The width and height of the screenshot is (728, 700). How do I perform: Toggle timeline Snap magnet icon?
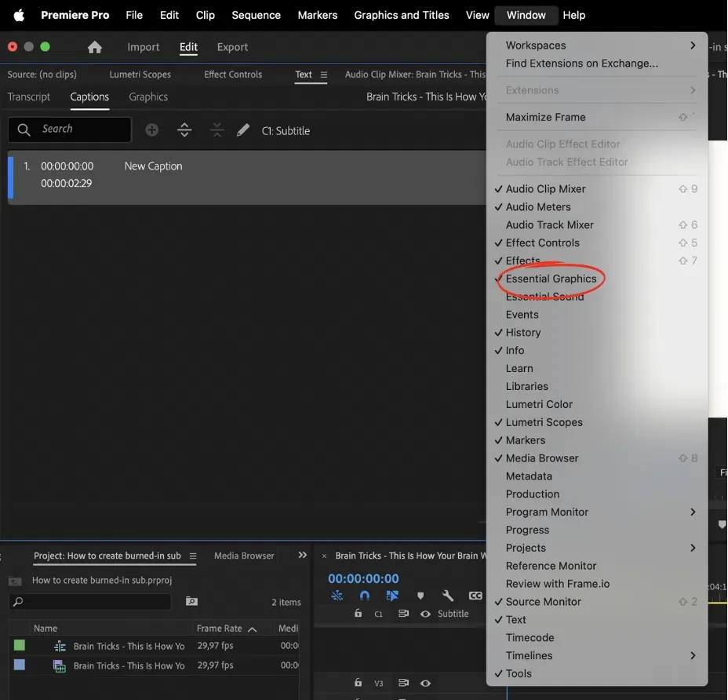pos(365,596)
